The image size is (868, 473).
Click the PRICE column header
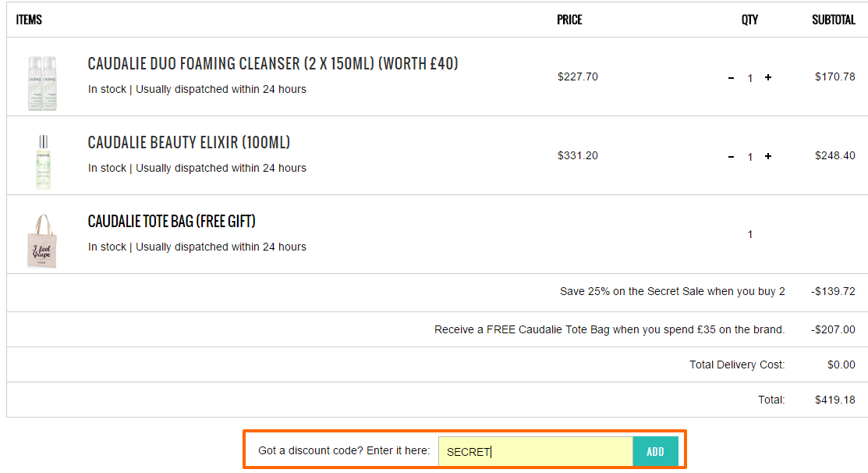point(569,20)
